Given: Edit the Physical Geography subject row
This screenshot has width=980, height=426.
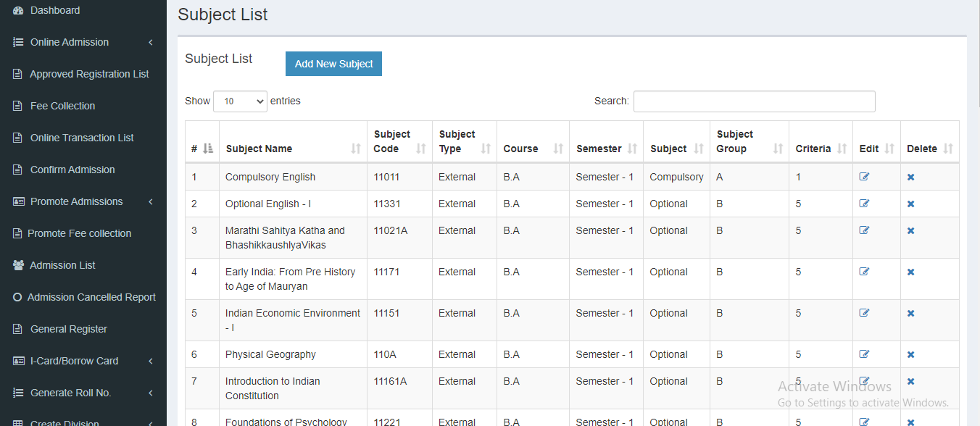Looking at the screenshot, I should point(864,354).
